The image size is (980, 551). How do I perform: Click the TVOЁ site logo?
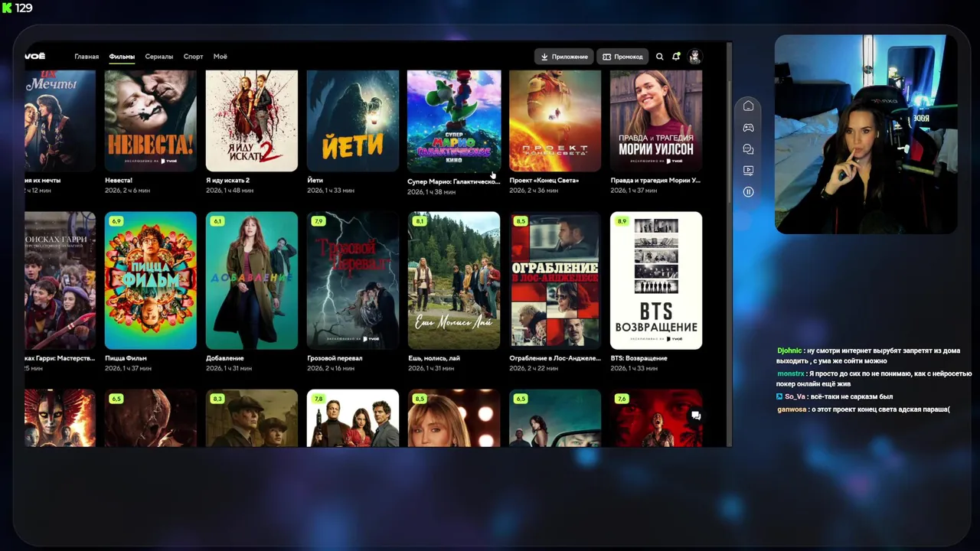(34, 57)
